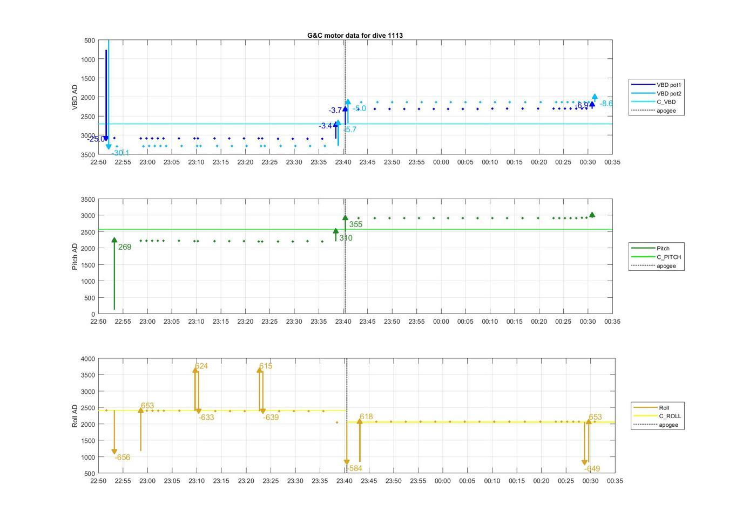The image size is (756, 532).
Task: Click the green pitch arrowhead labeled 269
Action: (114, 240)
